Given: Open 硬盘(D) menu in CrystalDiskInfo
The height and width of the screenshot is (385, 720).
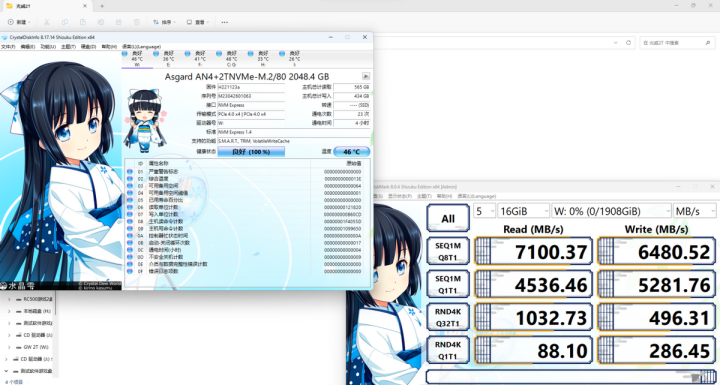Looking at the screenshot, I should tap(89, 46).
